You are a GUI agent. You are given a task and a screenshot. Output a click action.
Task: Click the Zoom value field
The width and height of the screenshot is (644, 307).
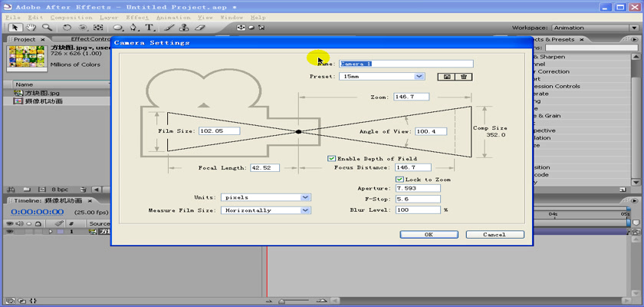click(x=411, y=97)
